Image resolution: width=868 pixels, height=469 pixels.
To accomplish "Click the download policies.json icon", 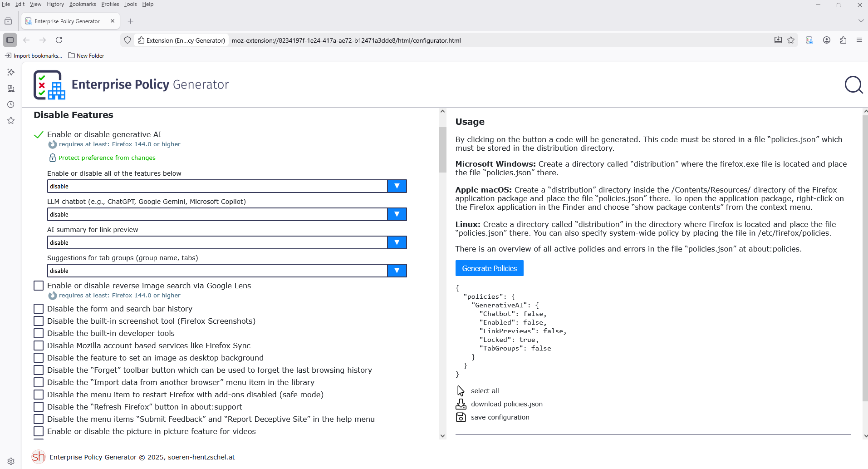I will pyautogui.click(x=461, y=404).
